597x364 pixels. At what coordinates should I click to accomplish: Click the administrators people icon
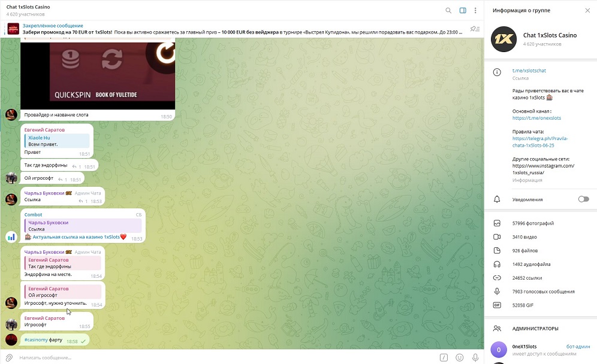coord(497,328)
